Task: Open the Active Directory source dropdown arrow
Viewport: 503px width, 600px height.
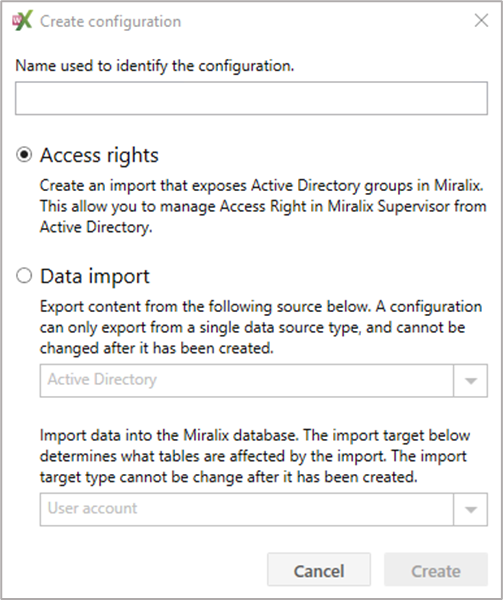Action: click(x=470, y=380)
